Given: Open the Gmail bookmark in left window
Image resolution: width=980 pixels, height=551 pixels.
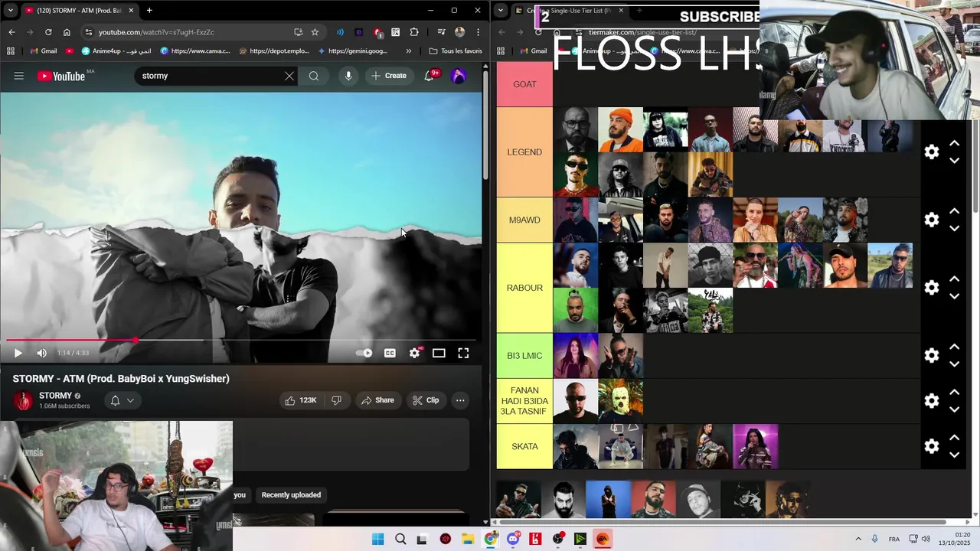Looking at the screenshot, I should 43,51.
